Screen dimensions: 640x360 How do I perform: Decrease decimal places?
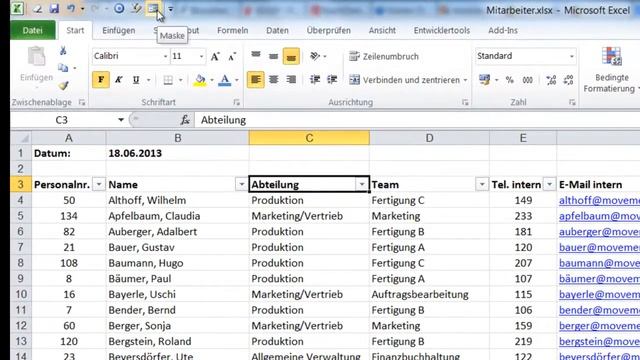pyautogui.click(x=569, y=80)
